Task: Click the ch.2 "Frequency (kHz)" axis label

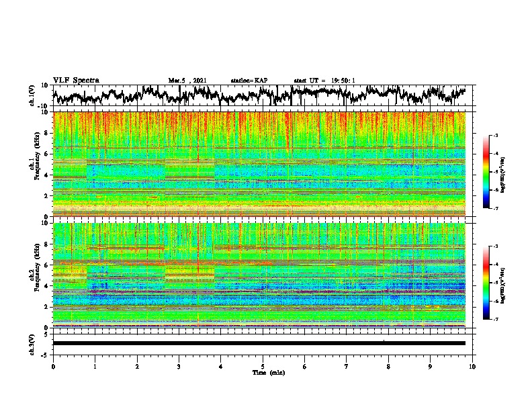Action: tap(37, 267)
